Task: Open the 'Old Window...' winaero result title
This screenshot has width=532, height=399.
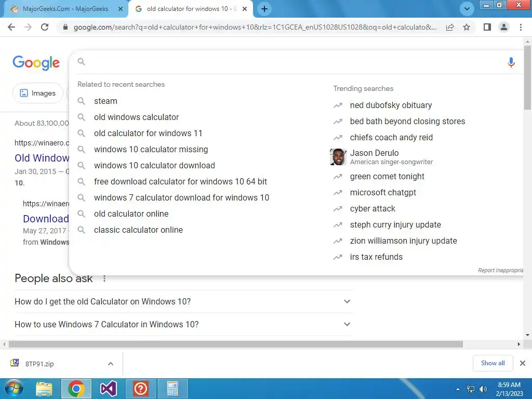Action: click(42, 158)
